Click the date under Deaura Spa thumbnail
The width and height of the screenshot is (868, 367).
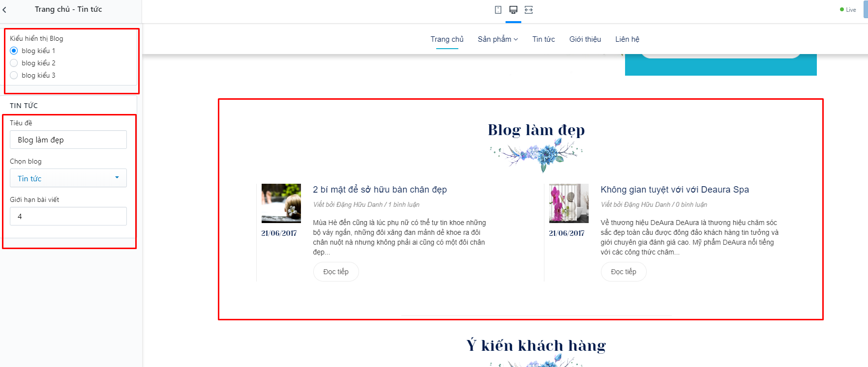567,233
